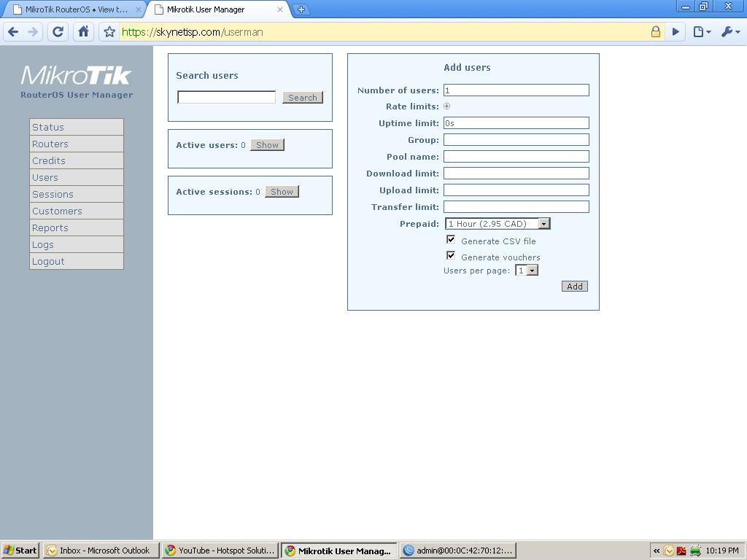Click the Search button
This screenshot has width=747, height=560.
[303, 98]
